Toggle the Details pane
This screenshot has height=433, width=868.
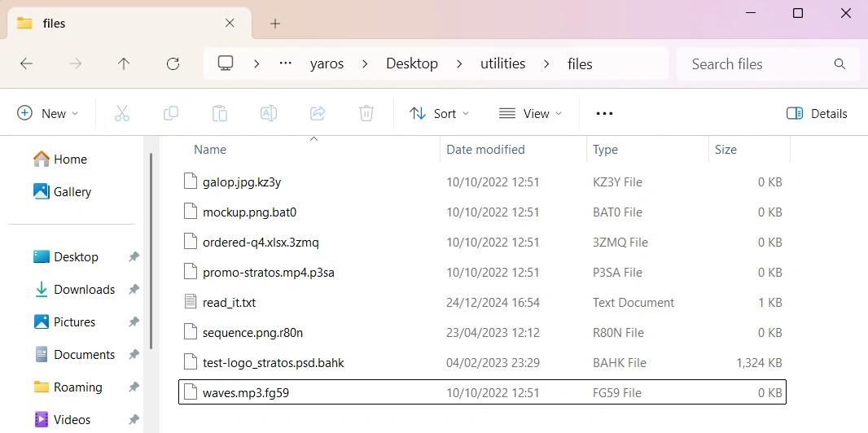click(817, 113)
